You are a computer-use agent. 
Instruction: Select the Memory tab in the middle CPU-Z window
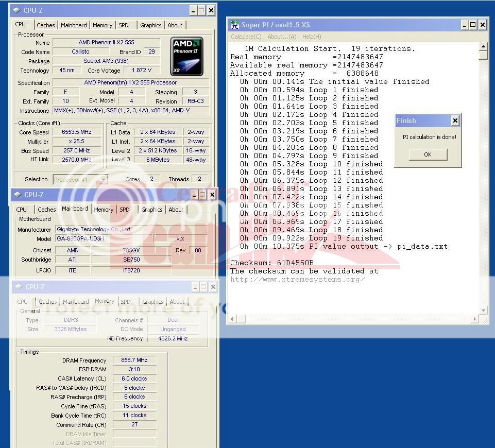pyautogui.click(x=104, y=210)
